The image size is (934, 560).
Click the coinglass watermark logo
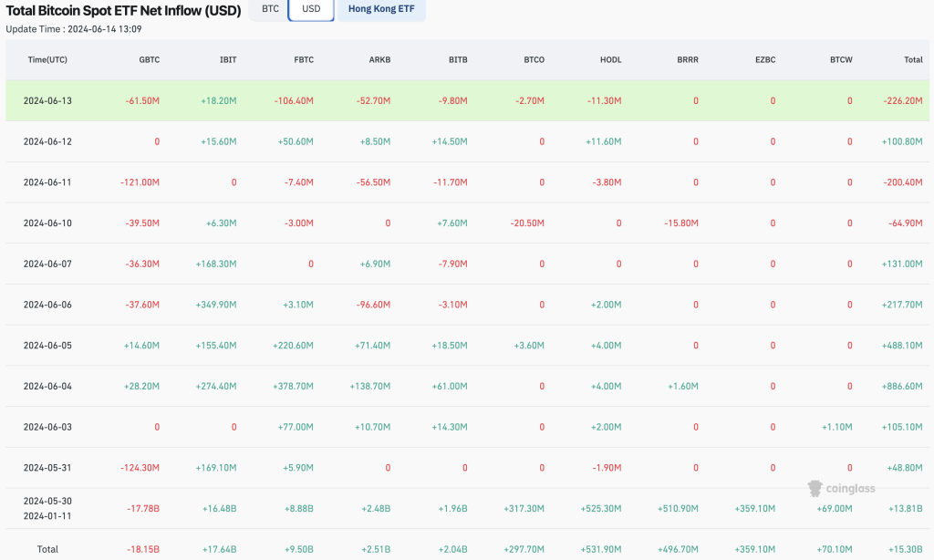pos(840,488)
